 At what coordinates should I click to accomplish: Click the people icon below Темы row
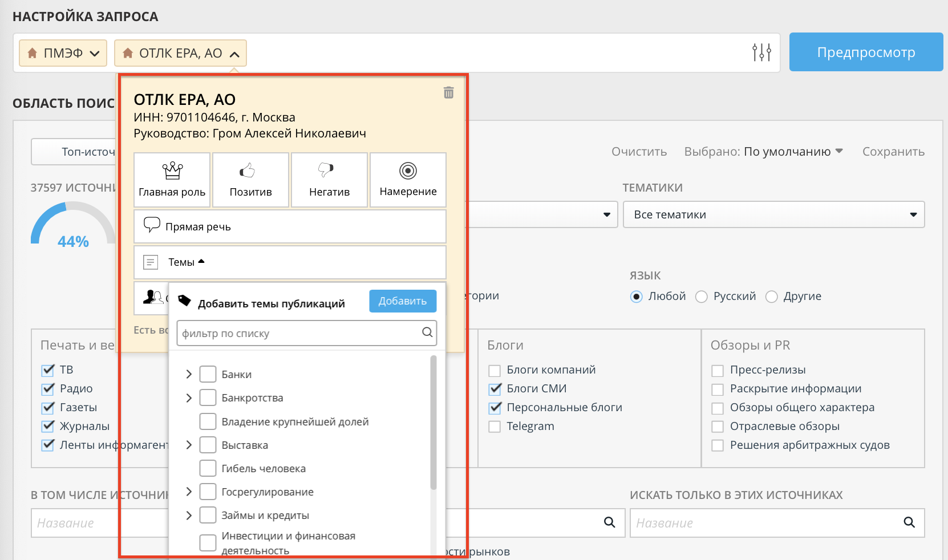(x=153, y=297)
